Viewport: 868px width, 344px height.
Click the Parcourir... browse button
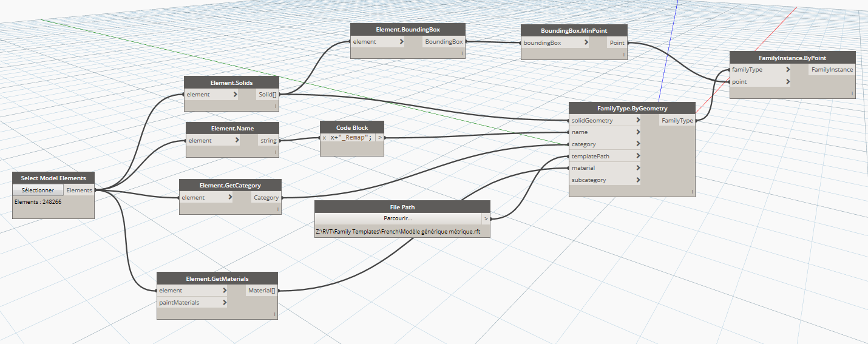[x=398, y=218]
